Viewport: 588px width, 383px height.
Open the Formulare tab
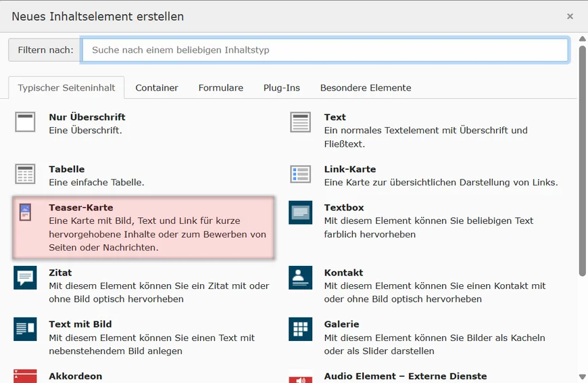click(x=221, y=88)
